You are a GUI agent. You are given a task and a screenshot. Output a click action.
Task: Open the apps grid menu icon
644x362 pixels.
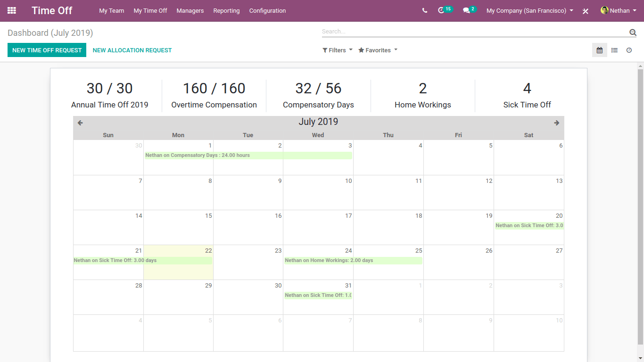pos(12,10)
